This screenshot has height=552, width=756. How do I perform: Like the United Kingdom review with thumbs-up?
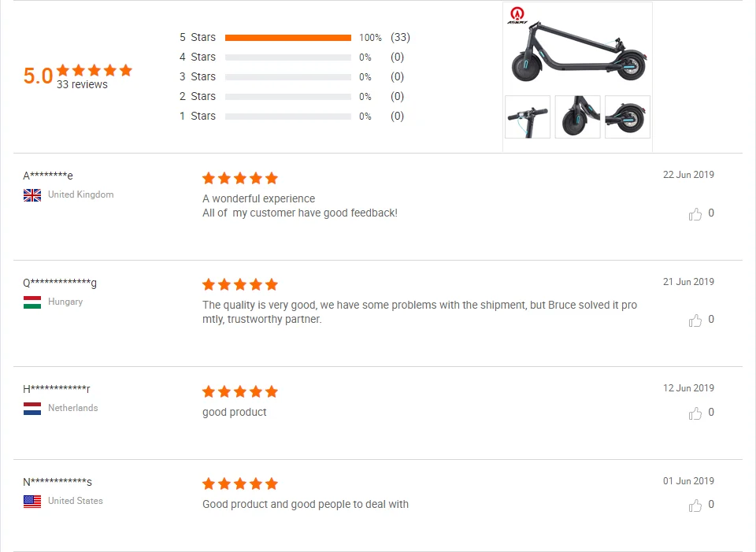point(695,214)
